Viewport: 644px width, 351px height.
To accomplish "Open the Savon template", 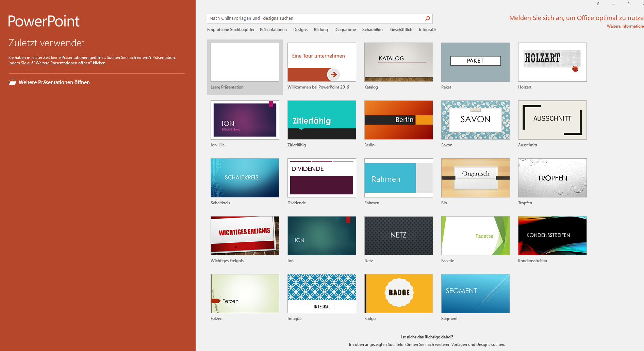I will pos(475,120).
